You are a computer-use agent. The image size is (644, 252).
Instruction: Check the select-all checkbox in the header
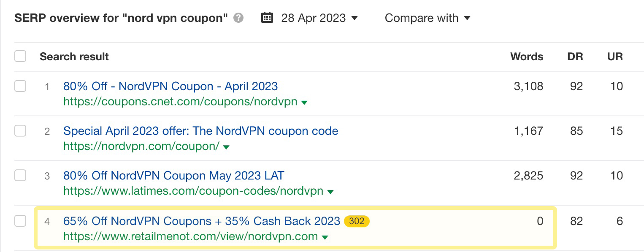[20, 56]
